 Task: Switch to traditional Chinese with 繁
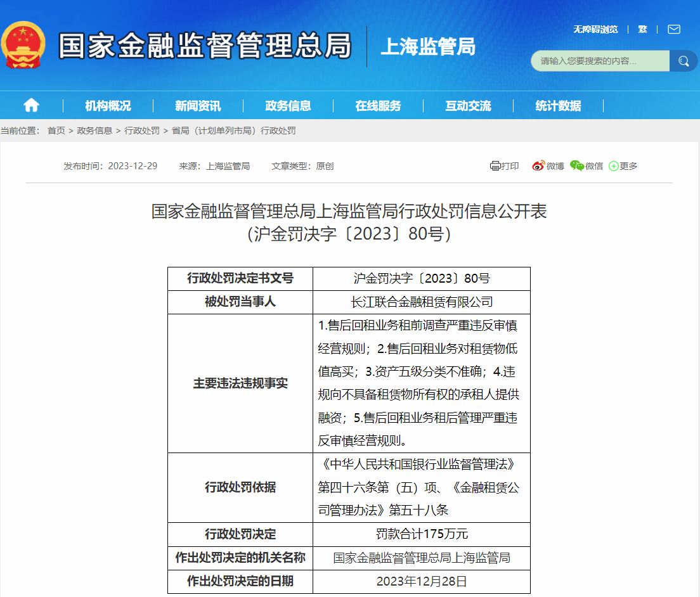pos(642,29)
